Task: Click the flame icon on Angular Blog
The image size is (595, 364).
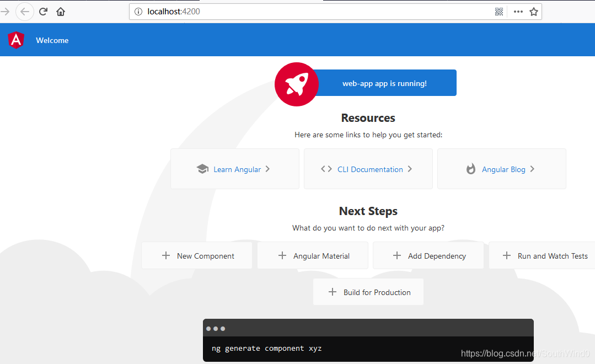Action: (x=471, y=169)
